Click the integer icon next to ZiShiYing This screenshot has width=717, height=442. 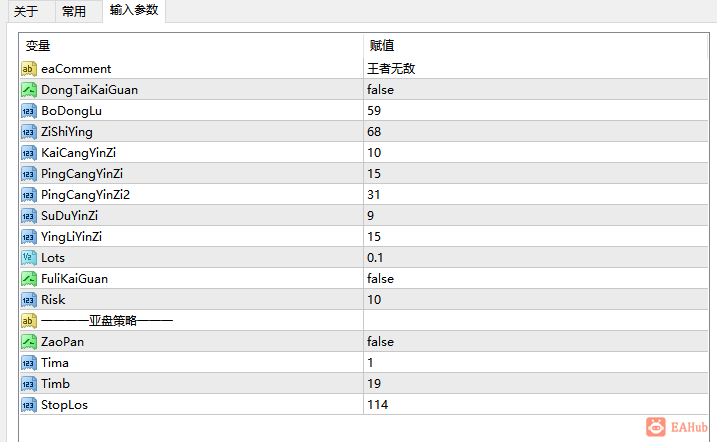click(28, 132)
